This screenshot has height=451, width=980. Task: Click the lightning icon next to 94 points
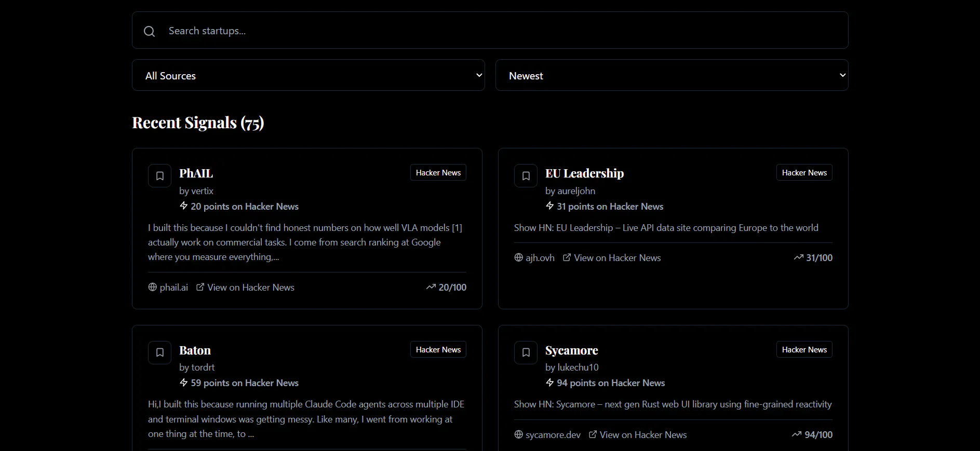pyautogui.click(x=550, y=382)
